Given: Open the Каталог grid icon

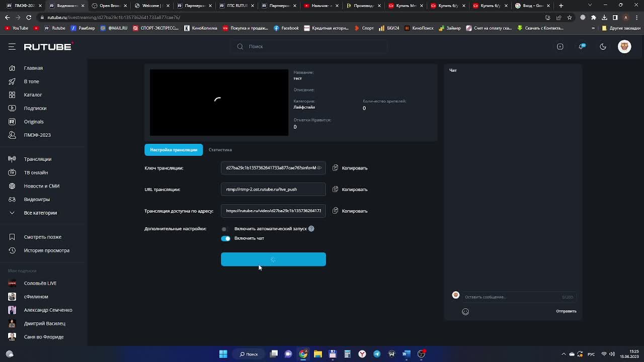Looking at the screenshot, I should (12, 95).
